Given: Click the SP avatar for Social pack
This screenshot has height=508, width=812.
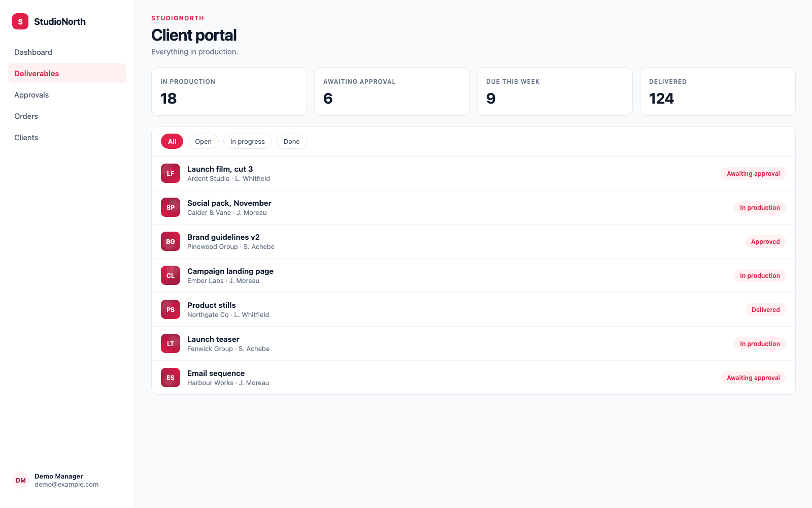Looking at the screenshot, I should (x=171, y=207).
